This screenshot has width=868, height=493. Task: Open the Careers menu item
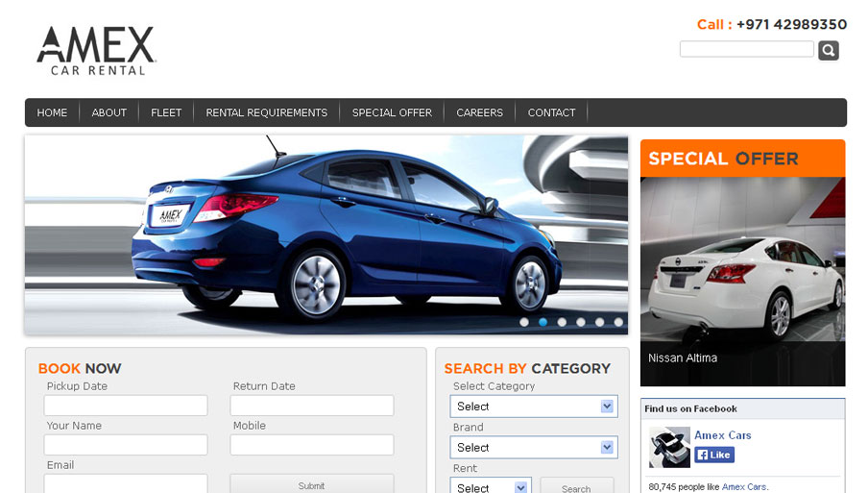479,112
